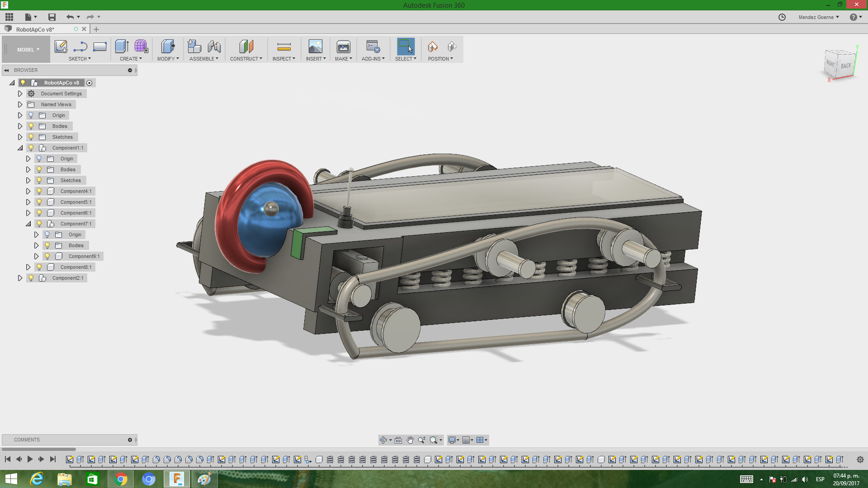
Task: Play the timeline
Action: coord(30,459)
